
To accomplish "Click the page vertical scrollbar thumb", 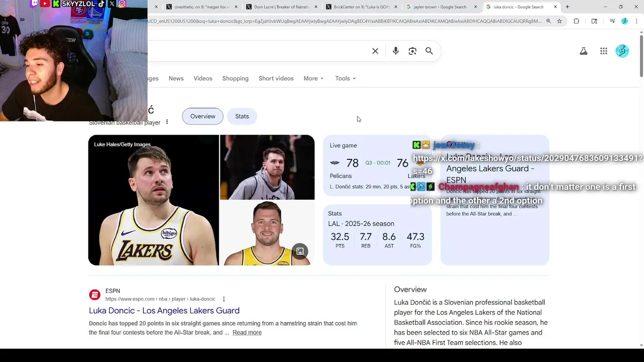I will pos(641,55).
